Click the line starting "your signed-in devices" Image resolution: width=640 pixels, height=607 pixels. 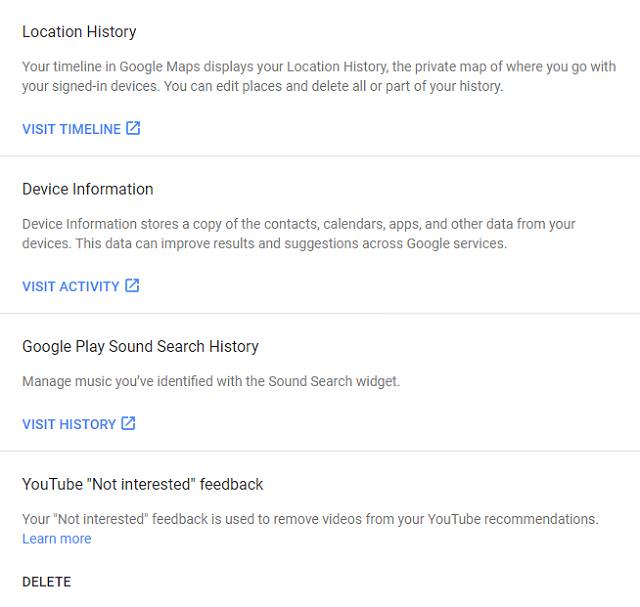pyautogui.click(x=262, y=86)
